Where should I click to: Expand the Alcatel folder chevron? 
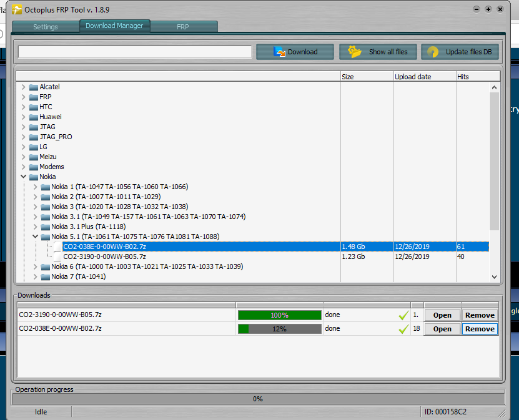tap(23, 87)
